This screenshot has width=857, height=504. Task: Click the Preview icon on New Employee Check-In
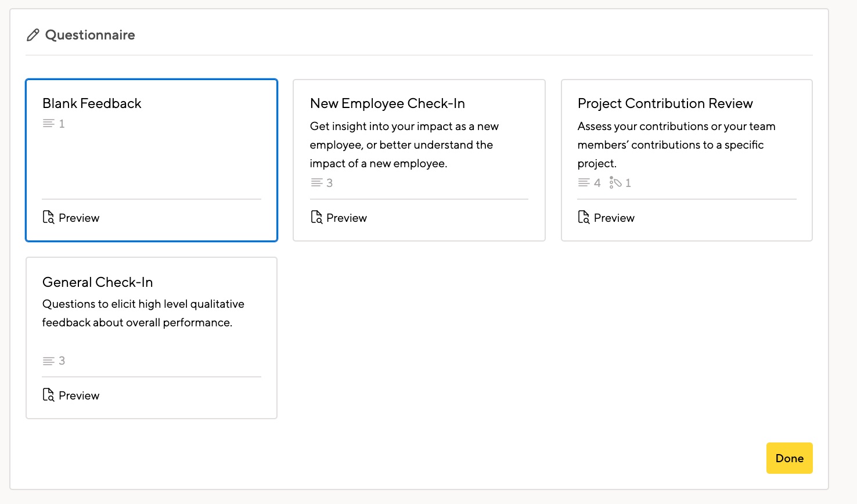pos(316,217)
